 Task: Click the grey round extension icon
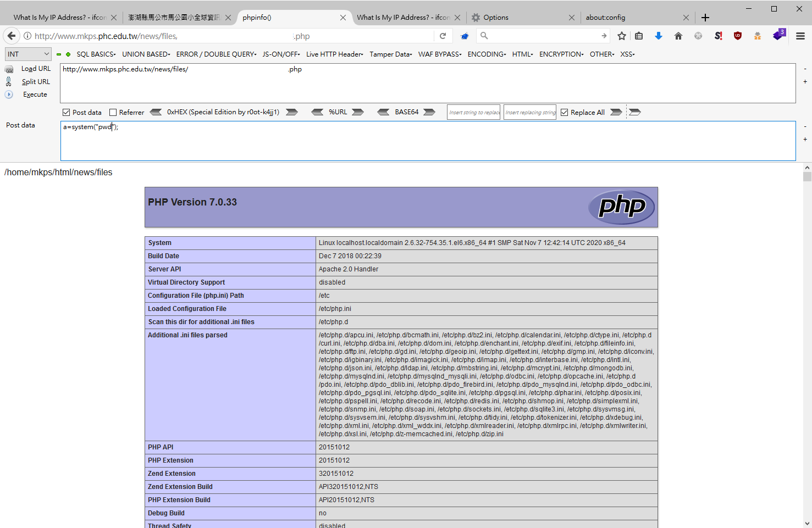(698, 36)
